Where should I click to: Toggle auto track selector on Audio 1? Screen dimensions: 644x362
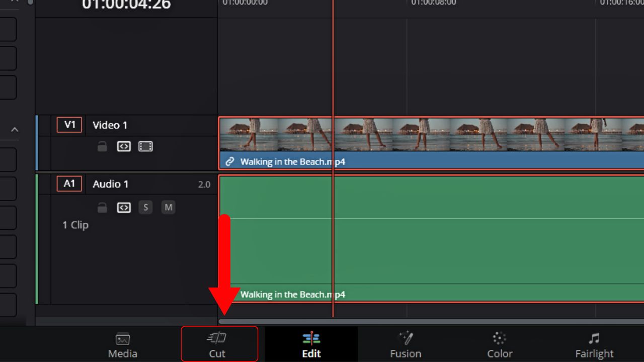click(124, 208)
